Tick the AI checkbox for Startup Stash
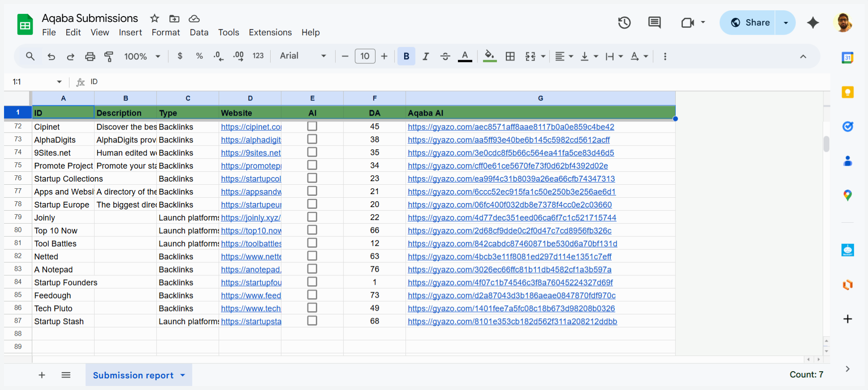Image resolution: width=868 pixels, height=390 pixels. 312,321
